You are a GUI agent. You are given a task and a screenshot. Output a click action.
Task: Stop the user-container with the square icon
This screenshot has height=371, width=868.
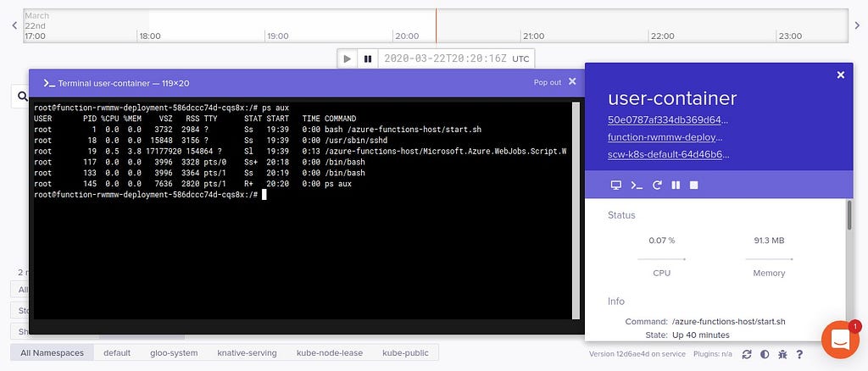pos(693,185)
